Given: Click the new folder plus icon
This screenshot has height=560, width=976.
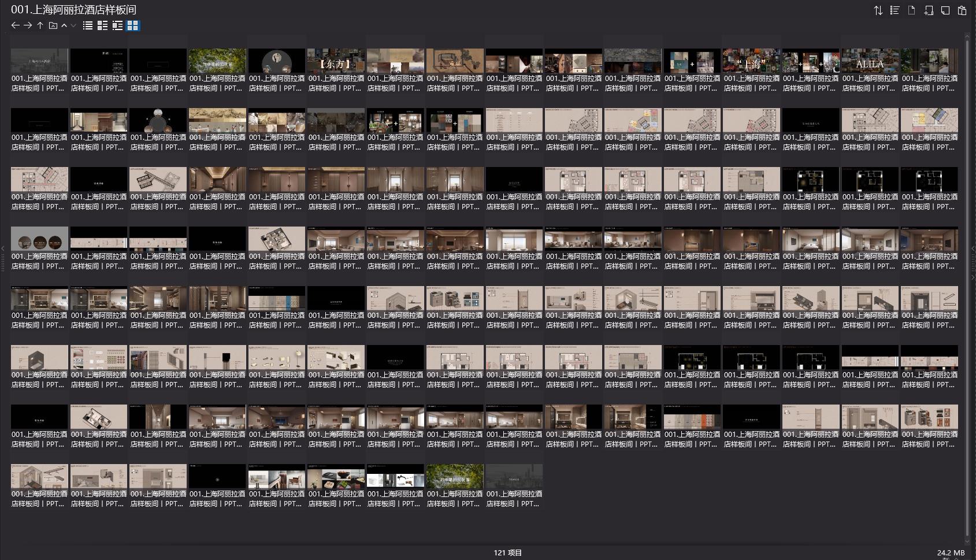Looking at the screenshot, I should 928,10.
